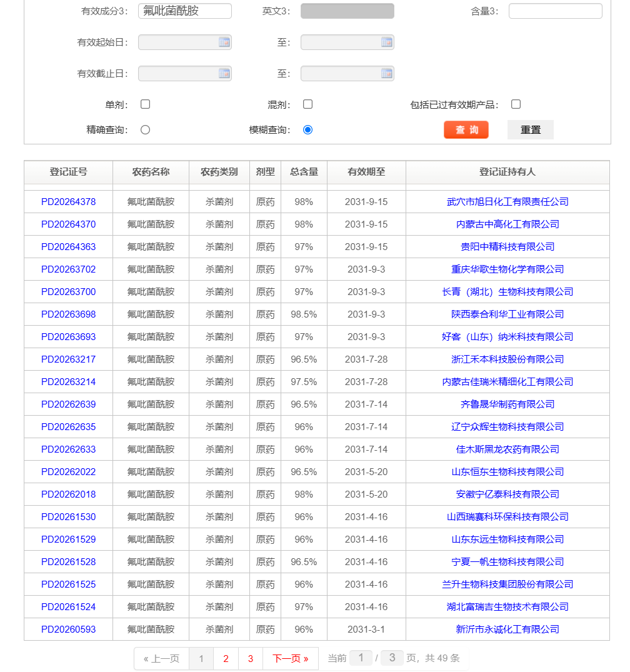The image size is (630, 672).
Task: Open registration PD20262635
Action: click(x=69, y=427)
